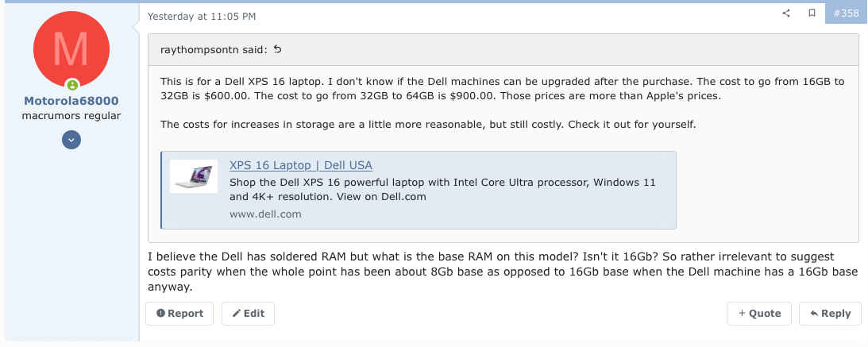
Task: Open the "XPS 16 Laptop | Dell USA" link
Action: tap(300, 165)
